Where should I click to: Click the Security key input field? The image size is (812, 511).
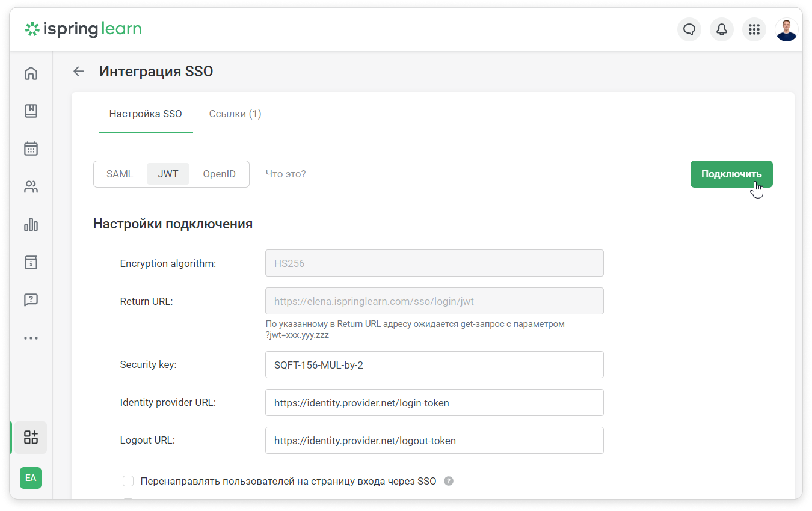(x=434, y=365)
